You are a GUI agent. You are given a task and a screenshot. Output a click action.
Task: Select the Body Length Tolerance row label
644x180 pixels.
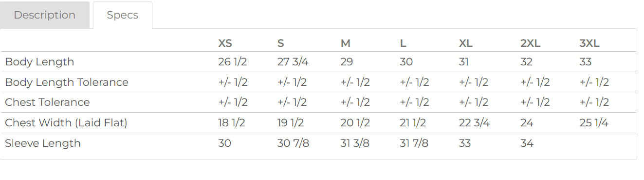[x=67, y=82]
